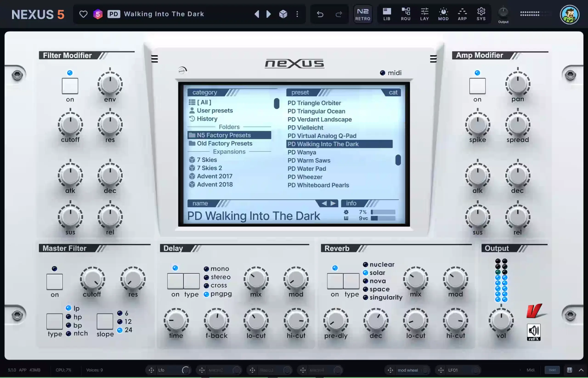Open the Library view with LIB icon
The image size is (588, 378).
coord(387,14)
